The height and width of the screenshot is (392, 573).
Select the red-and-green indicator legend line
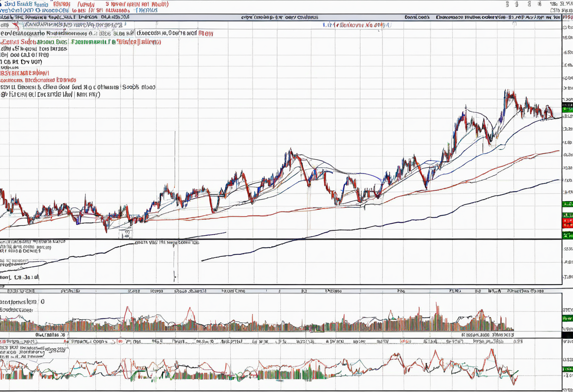80,41
